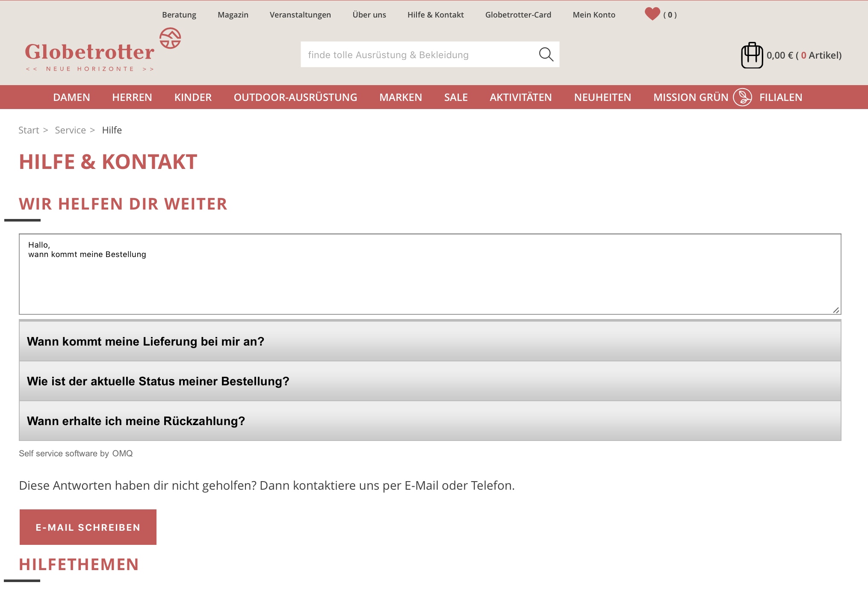Open Hilfe & Kontakt top link
This screenshot has height=615, width=868.
(436, 15)
